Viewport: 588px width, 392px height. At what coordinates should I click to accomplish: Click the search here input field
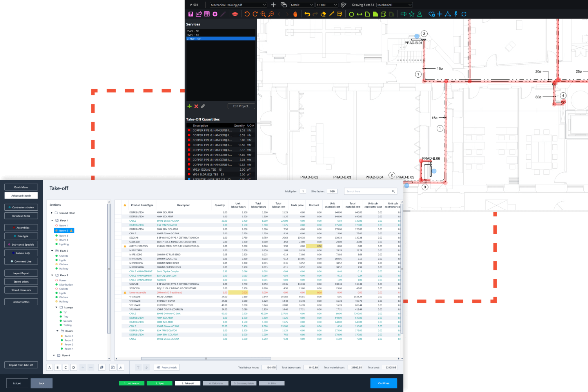point(370,191)
